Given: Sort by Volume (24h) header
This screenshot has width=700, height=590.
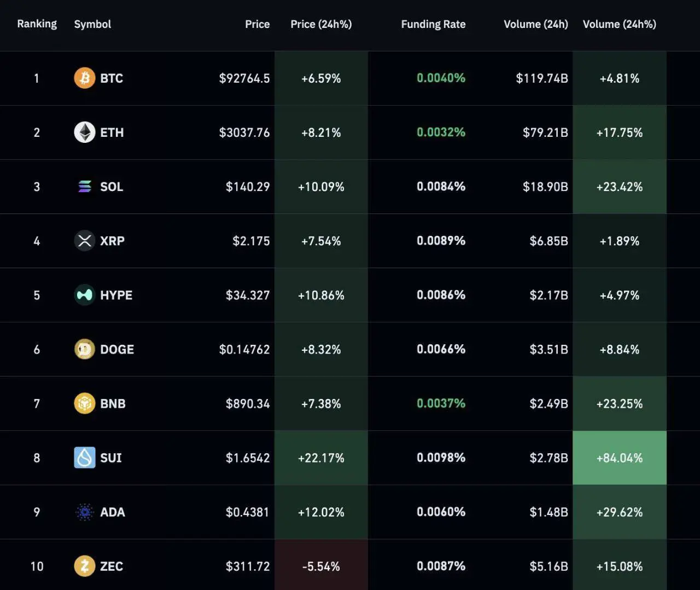Looking at the screenshot, I should click(x=535, y=24).
